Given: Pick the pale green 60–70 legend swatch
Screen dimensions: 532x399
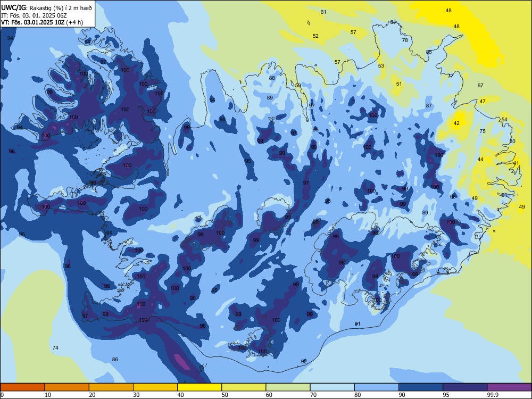Looking at the screenshot, I should [x=288, y=387].
